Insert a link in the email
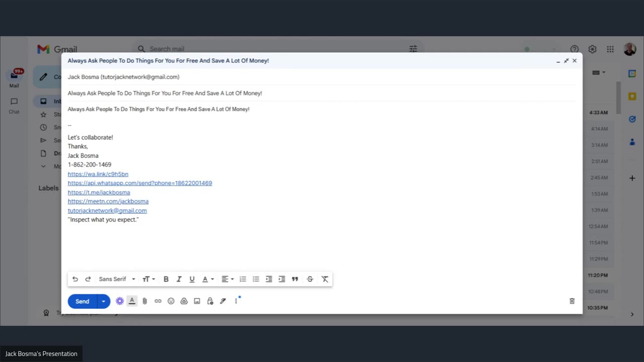 click(x=158, y=301)
